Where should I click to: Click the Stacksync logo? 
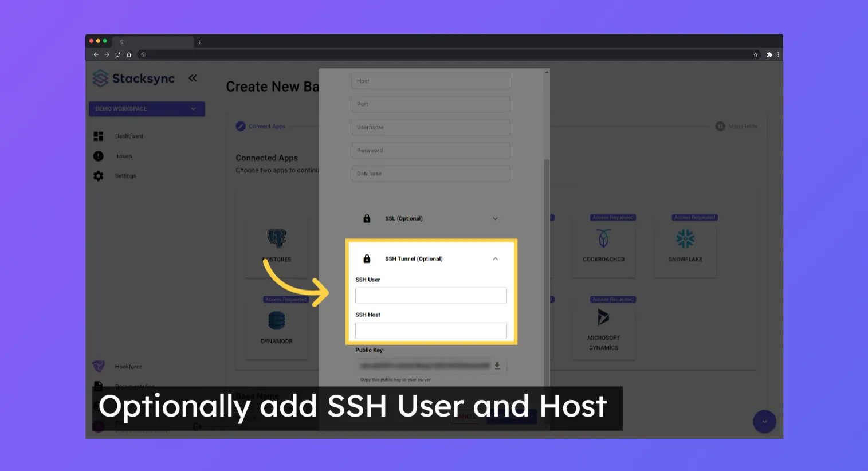pos(133,78)
